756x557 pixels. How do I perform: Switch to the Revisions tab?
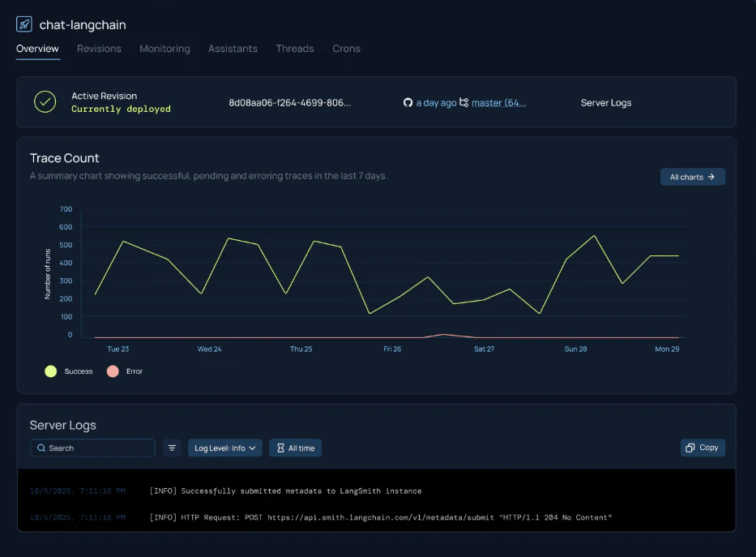coord(99,49)
